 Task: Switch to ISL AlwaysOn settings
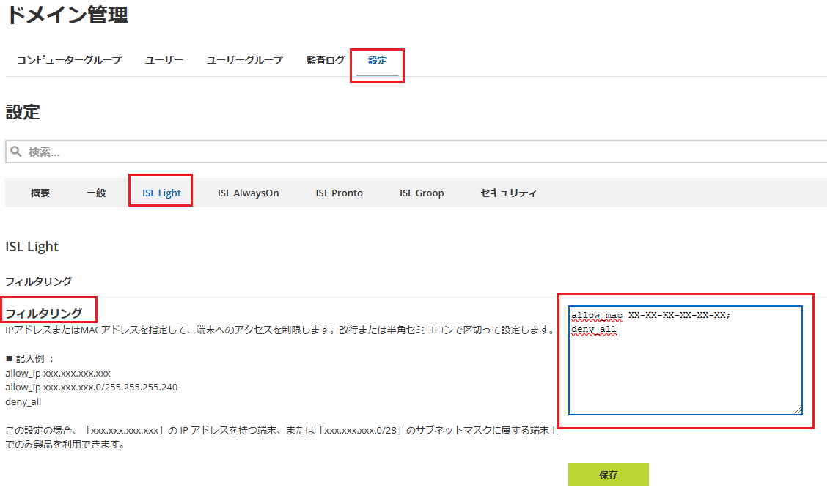[248, 193]
